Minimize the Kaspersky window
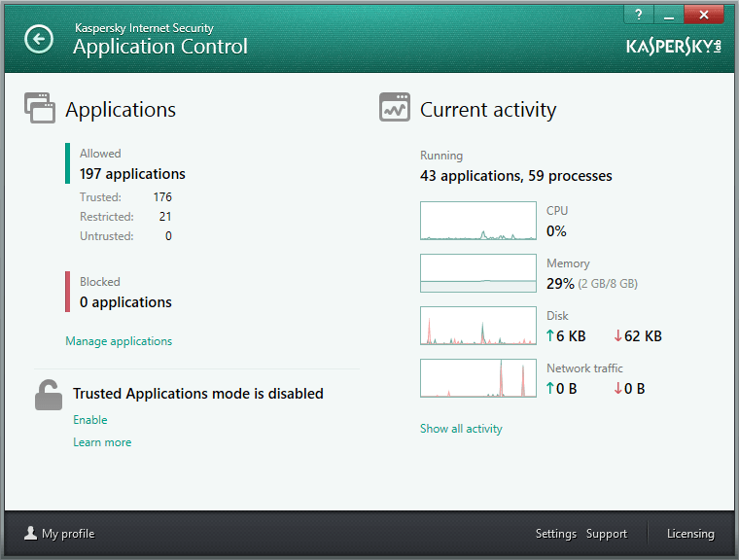739x560 pixels. tap(668, 15)
